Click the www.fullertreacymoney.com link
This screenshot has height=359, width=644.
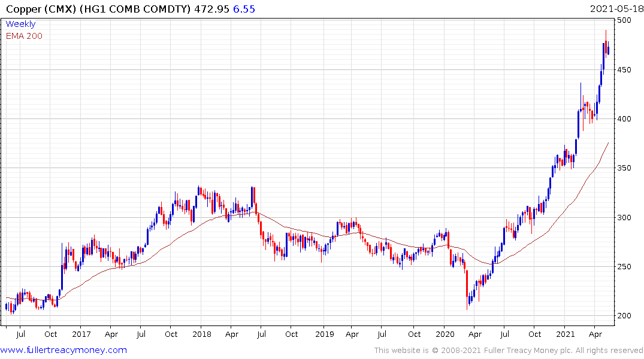64,350
